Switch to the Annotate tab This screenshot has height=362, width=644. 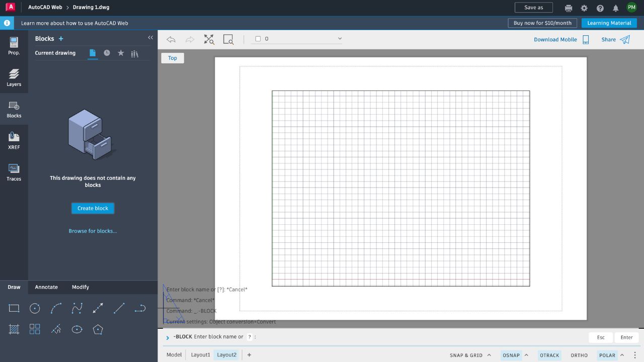[x=46, y=287]
